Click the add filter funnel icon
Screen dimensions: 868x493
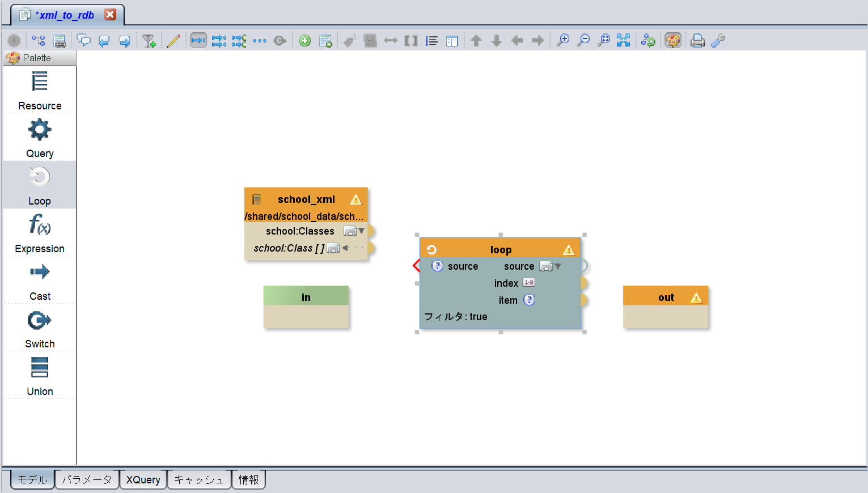pyautogui.click(x=149, y=41)
